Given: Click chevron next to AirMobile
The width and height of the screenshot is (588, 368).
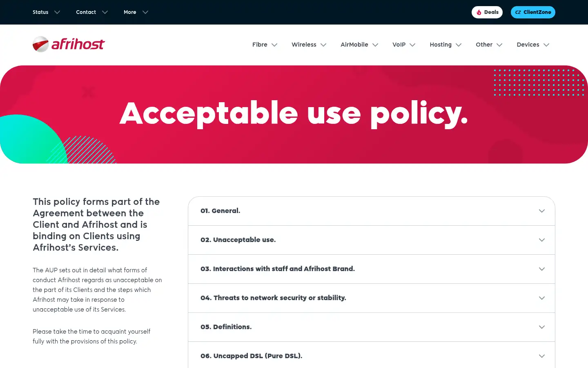Looking at the screenshot, I should [x=375, y=45].
